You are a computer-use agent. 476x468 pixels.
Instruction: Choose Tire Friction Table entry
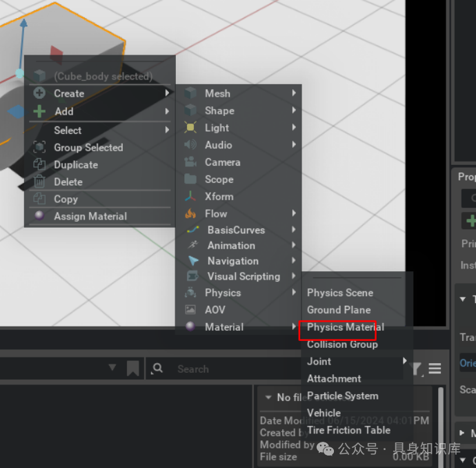[348, 429]
